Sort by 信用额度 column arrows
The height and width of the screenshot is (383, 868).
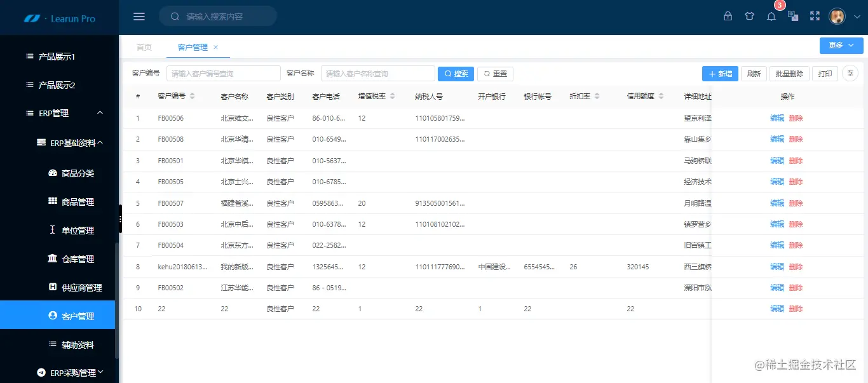click(x=661, y=97)
